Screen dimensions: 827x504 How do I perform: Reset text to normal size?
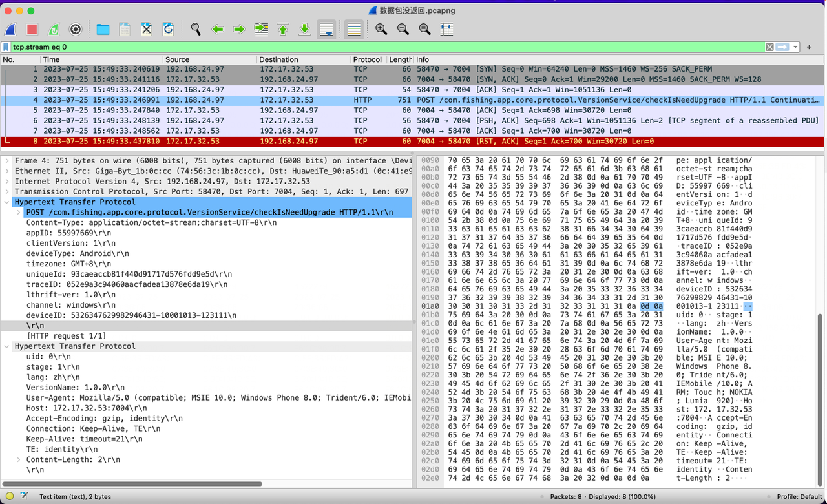pyautogui.click(x=424, y=29)
